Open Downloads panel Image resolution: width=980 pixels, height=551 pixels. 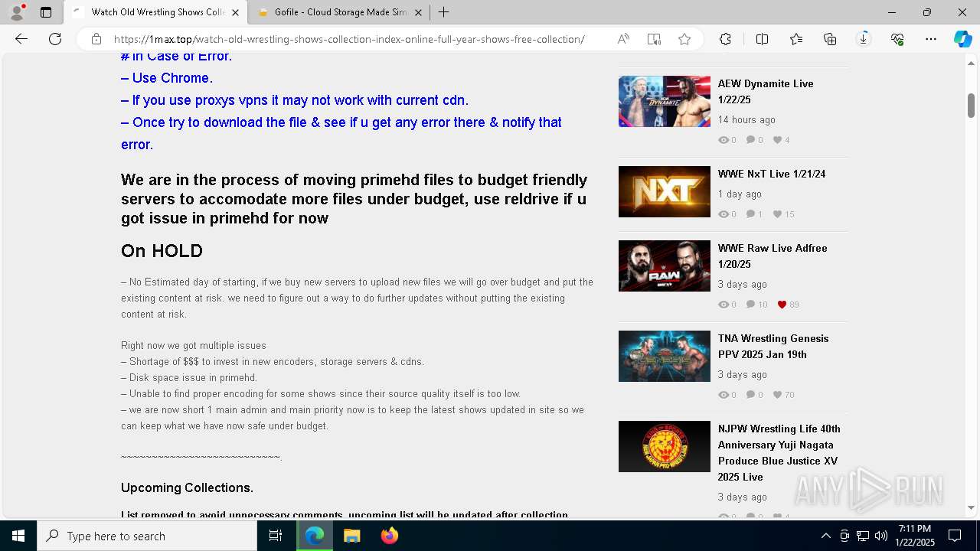(x=864, y=39)
